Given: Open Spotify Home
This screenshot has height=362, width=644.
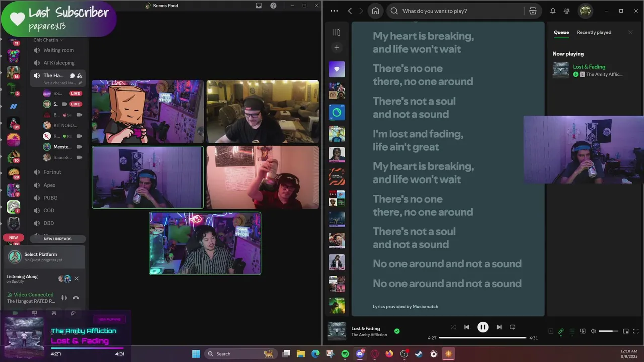Looking at the screenshot, I should pyautogui.click(x=375, y=11).
